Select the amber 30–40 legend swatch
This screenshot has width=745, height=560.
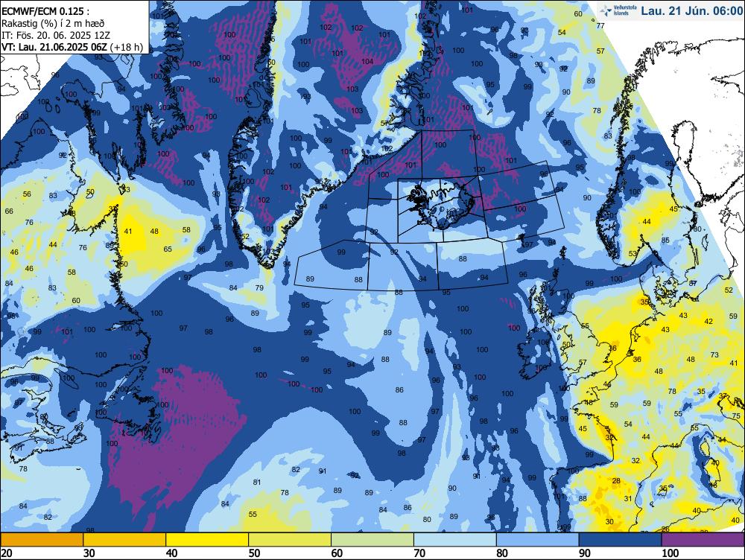point(124,540)
